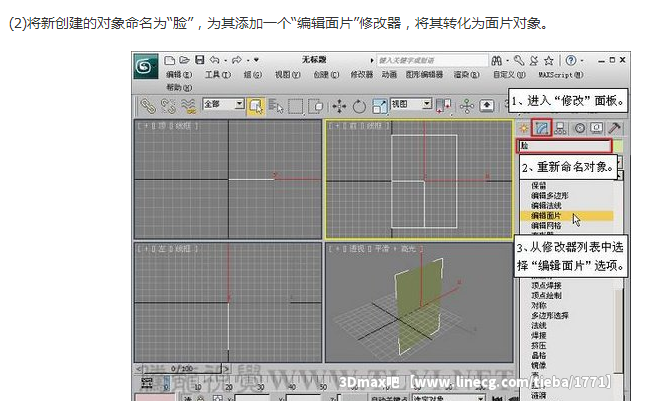
Task: Click the Bind to Space Warp icon
Action: point(188,106)
